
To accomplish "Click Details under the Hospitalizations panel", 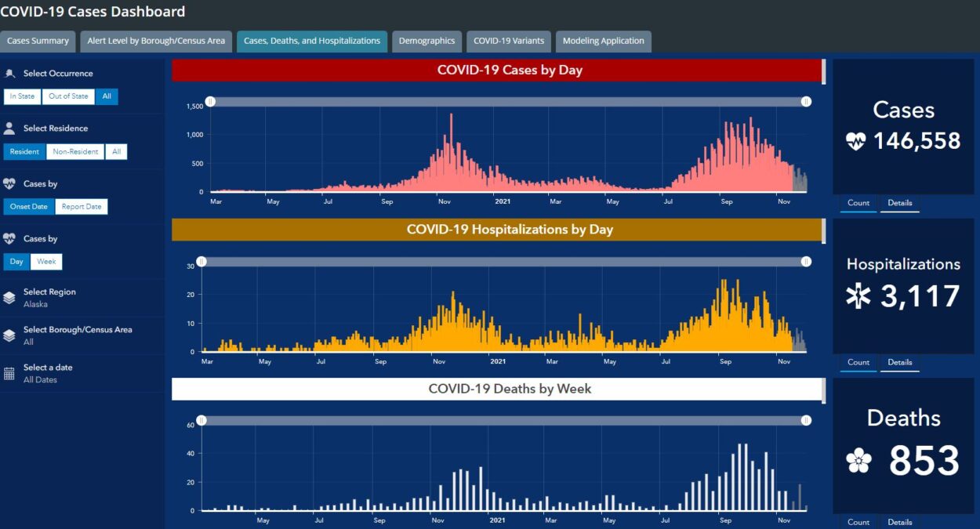I will tap(899, 363).
